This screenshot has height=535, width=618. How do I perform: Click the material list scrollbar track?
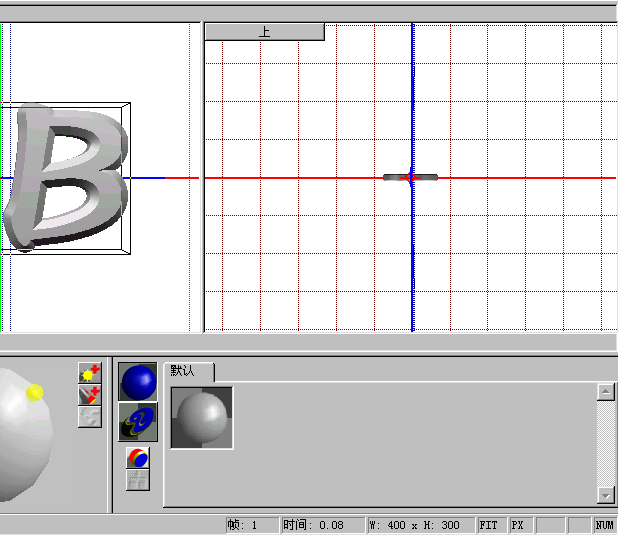(x=605, y=444)
